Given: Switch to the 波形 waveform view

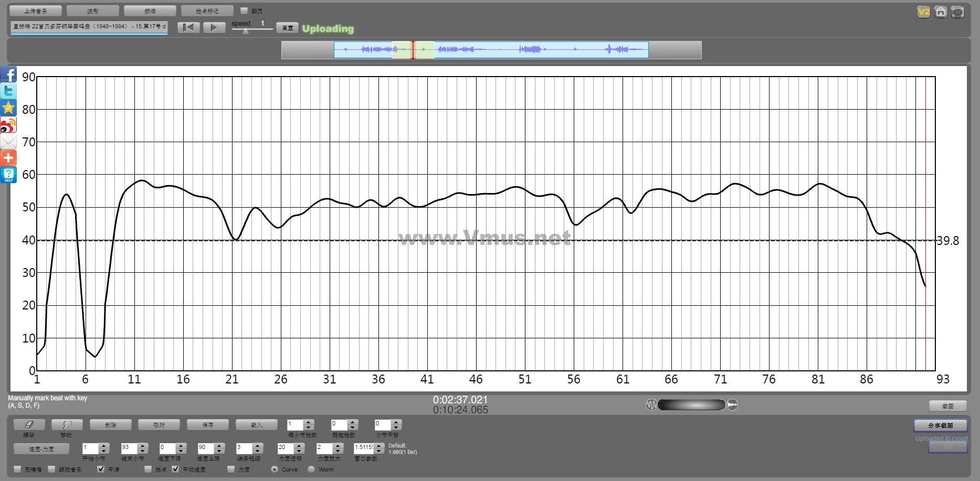Looking at the screenshot, I should pos(93,11).
